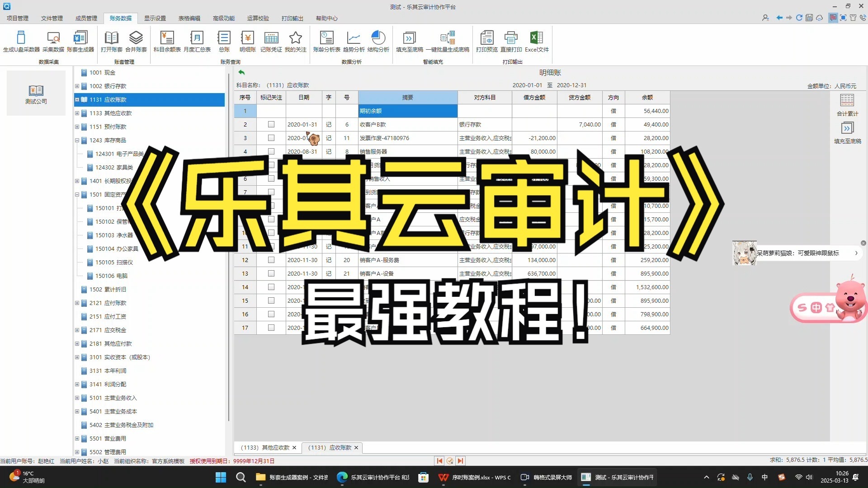Image resolution: width=868 pixels, height=488 pixels.
Task: Check the 标记关注 box in row 2
Action: (x=271, y=124)
